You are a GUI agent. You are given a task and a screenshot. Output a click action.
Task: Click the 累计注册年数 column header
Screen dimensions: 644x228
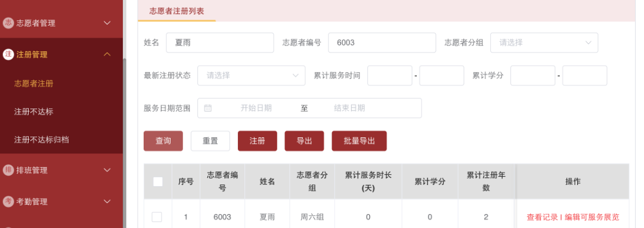tap(486, 181)
